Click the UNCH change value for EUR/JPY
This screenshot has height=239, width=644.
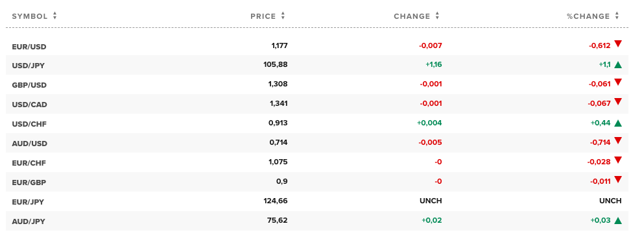coord(431,201)
